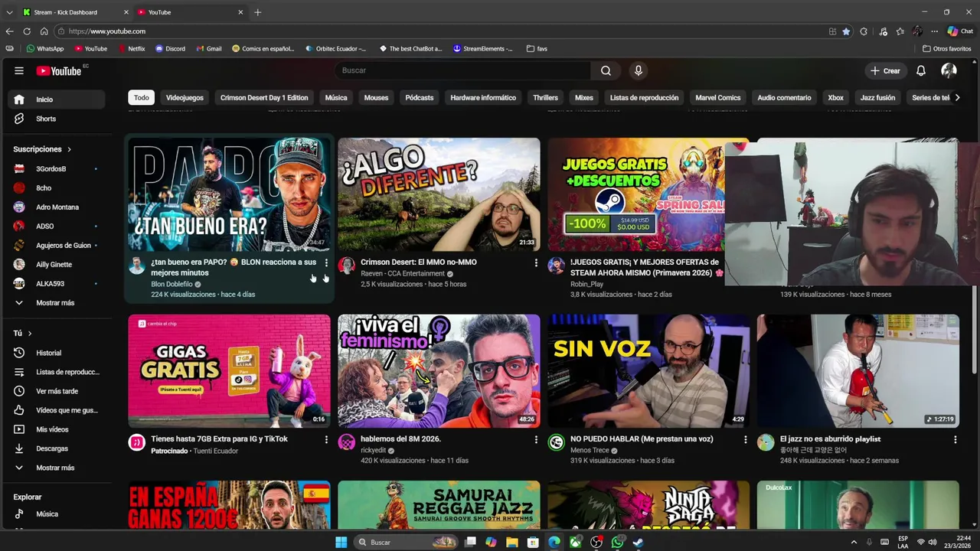This screenshot has width=980, height=551.
Task: Open Netflix bookmark
Action: click(132, 48)
